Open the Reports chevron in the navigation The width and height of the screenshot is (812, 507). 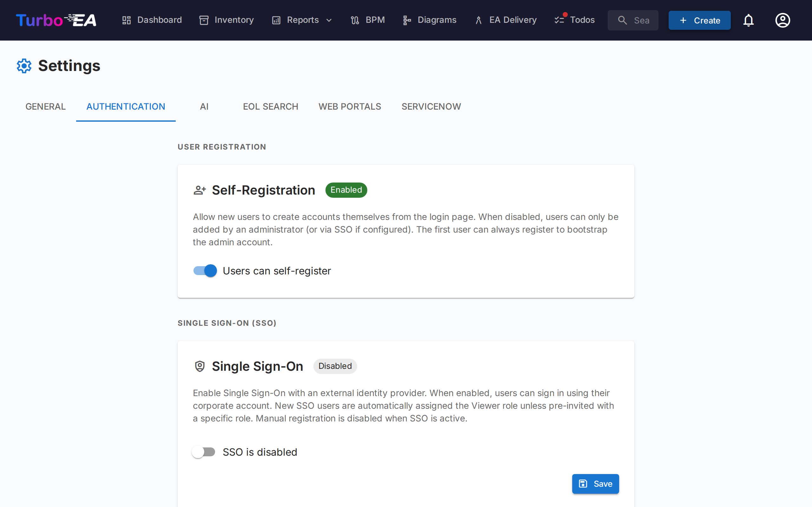329,20
